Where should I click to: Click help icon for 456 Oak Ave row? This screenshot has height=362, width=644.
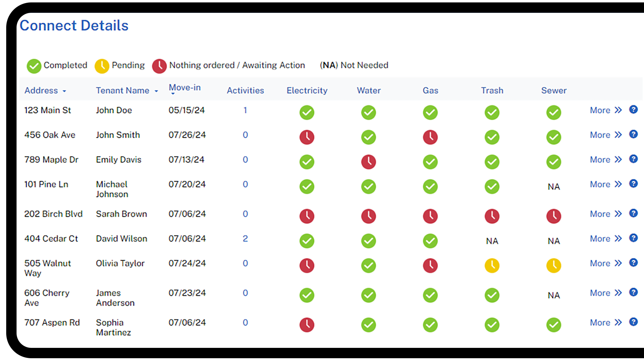tap(633, 134)
